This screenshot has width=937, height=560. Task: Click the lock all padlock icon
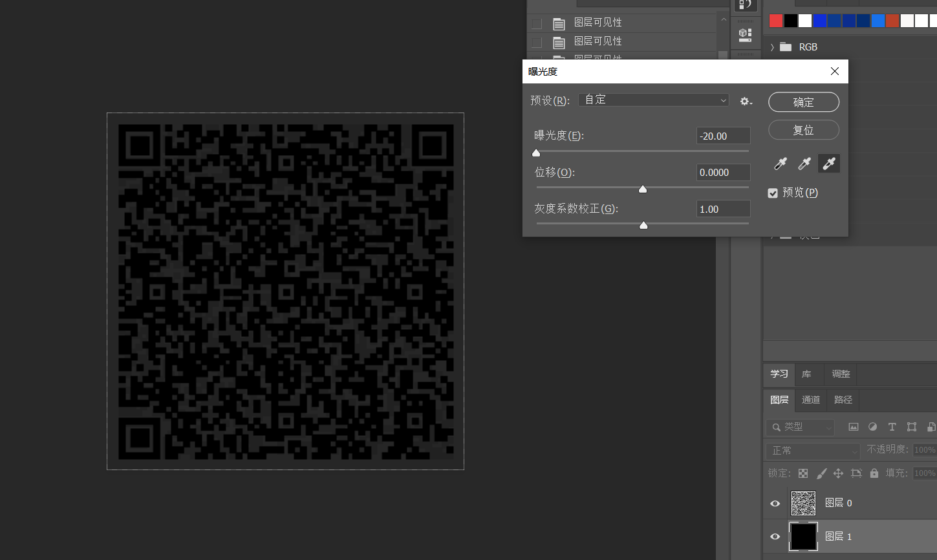click(x=874, y=473)
